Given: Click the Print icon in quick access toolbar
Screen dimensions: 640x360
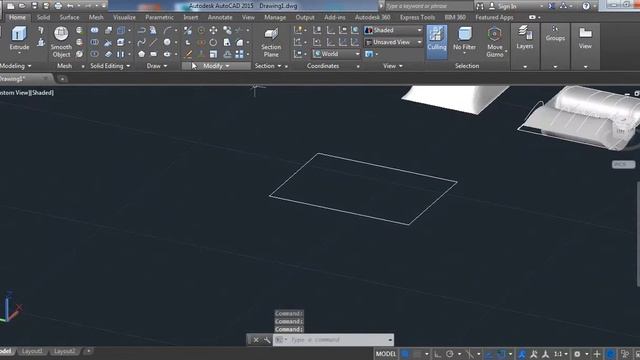Looking at the screenshot, I should [58, 6].
